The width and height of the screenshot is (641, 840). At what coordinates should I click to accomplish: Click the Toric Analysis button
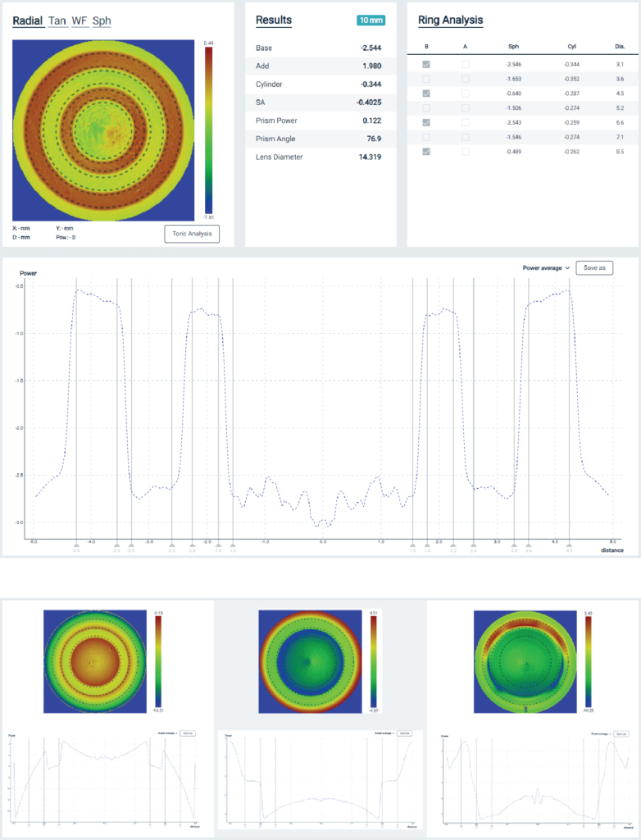[x=192, y=234]
